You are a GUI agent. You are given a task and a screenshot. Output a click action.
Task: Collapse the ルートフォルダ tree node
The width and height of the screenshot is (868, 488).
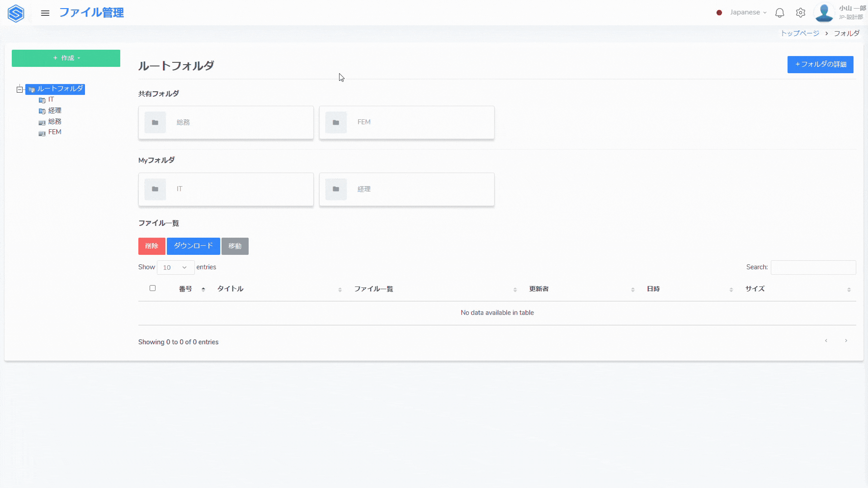coord(19,89)
